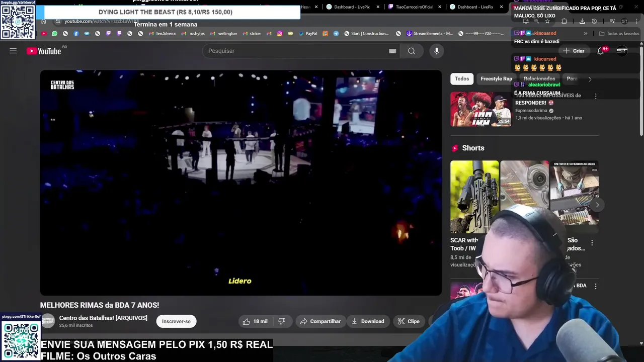Open the Expressodarima channel link

[531, 111]
